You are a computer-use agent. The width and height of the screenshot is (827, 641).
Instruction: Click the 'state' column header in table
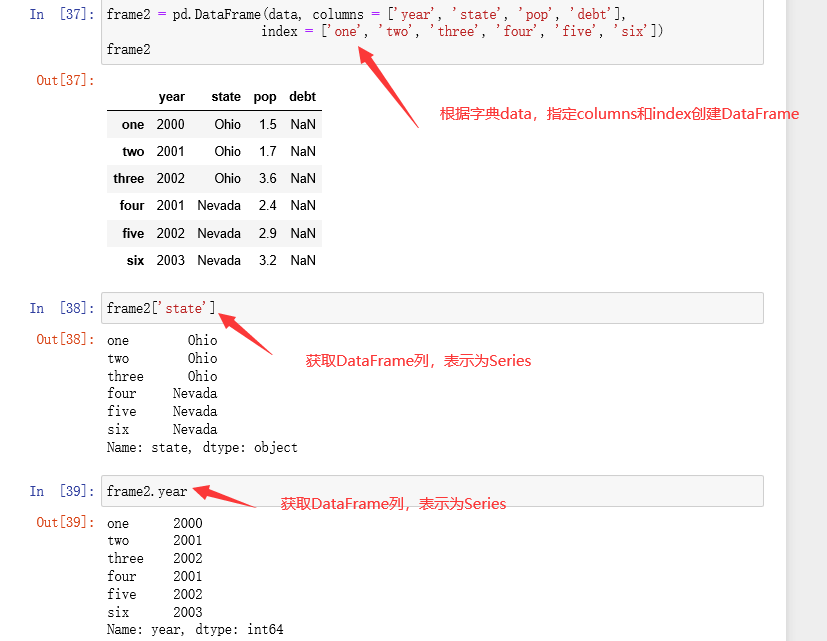coord(226,97)
